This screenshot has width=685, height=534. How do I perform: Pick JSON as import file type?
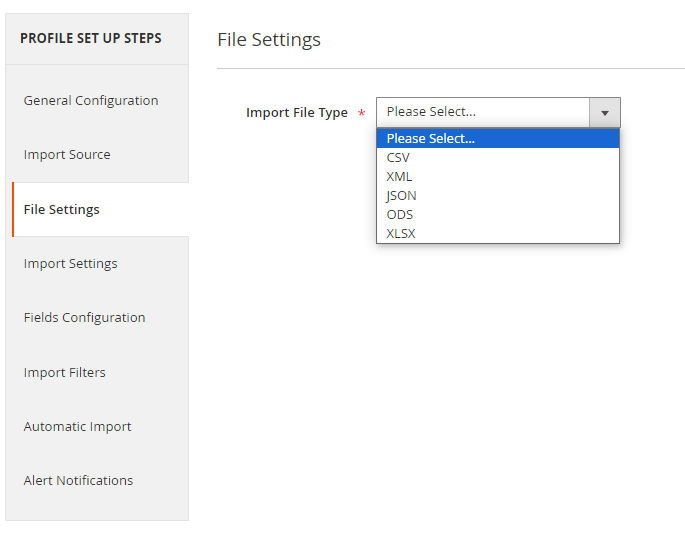click(x=498, y=195)
